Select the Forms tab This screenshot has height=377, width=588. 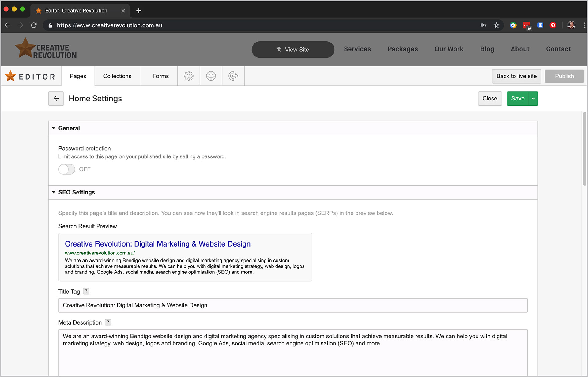(x=160, y=76)
